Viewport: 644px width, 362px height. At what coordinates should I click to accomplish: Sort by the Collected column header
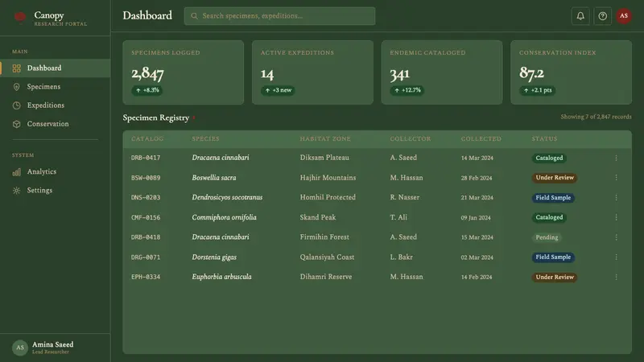pos(481,138)
